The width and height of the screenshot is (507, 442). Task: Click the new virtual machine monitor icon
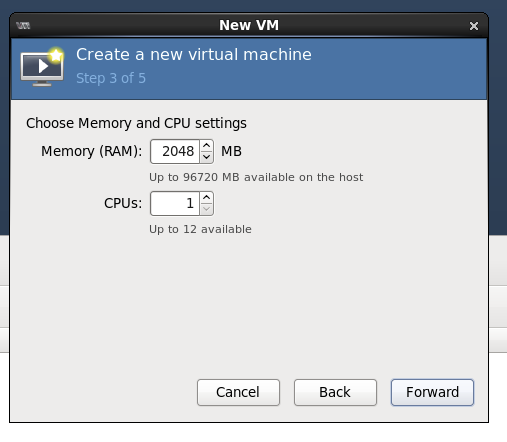(x=42, y=67)
